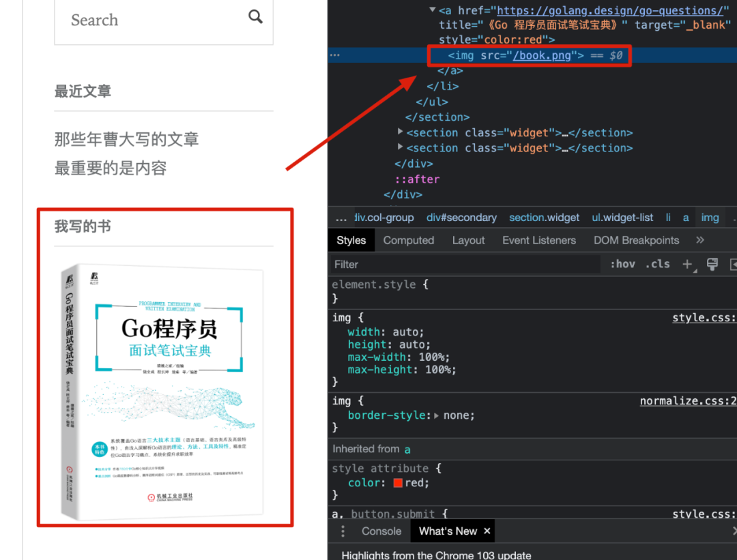Click the element.style rule block
Image resolution: width=737 pixels, height=560 pixels.
[x=534, y=291]
